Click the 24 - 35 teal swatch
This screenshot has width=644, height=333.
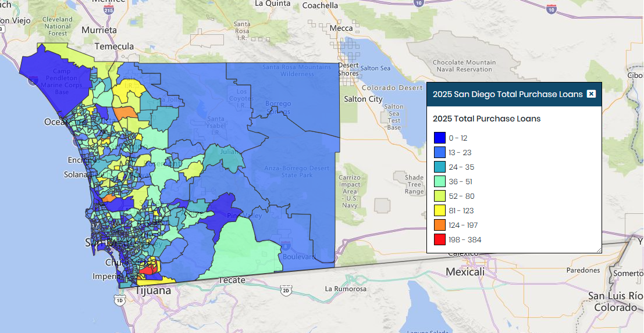[440, 167]
